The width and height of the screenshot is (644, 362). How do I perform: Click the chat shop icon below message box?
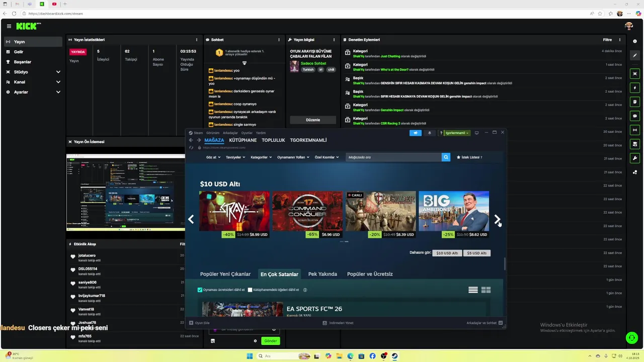(213, 341)
